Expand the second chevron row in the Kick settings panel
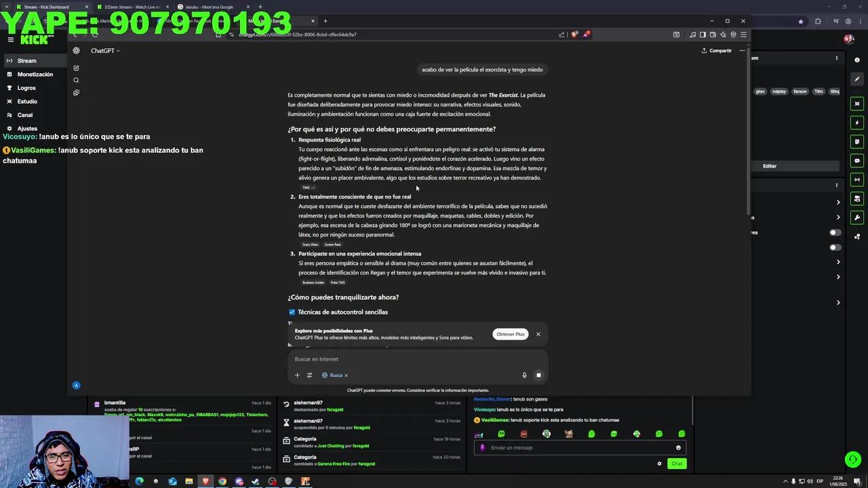The image size is (868, 488). point(838,218)
